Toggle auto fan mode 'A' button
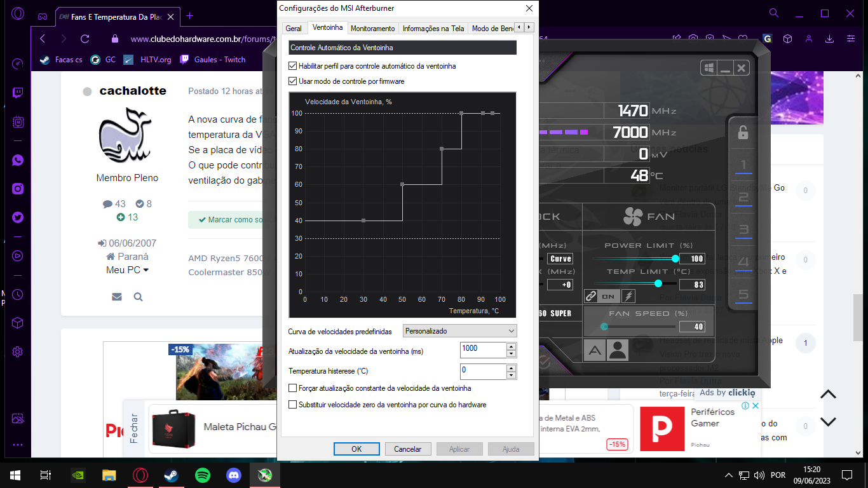Screen dimensions: 868x488 coord(595,350)
